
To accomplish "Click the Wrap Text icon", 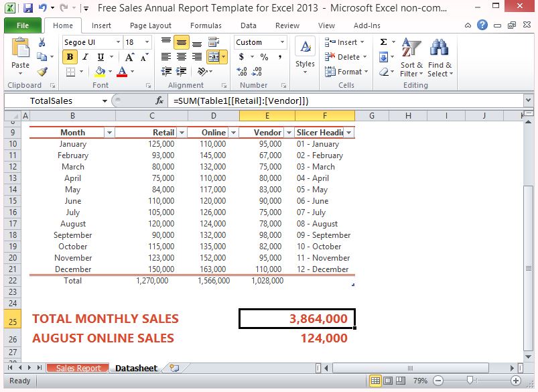I will (214, 42).
